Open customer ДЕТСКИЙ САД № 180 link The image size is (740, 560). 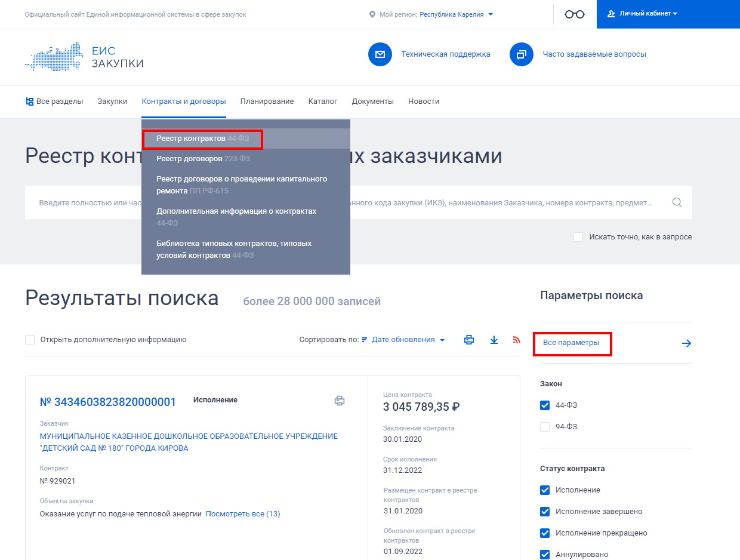click(x=189, y=442)
